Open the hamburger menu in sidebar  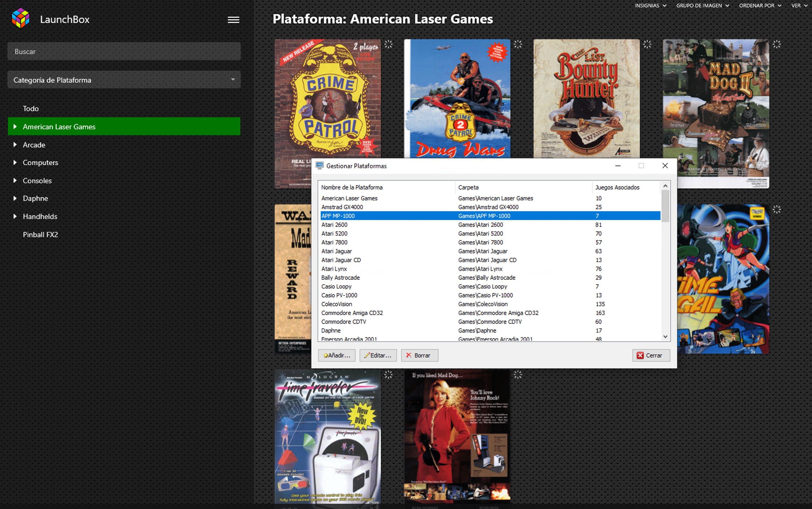pos(233,20)
